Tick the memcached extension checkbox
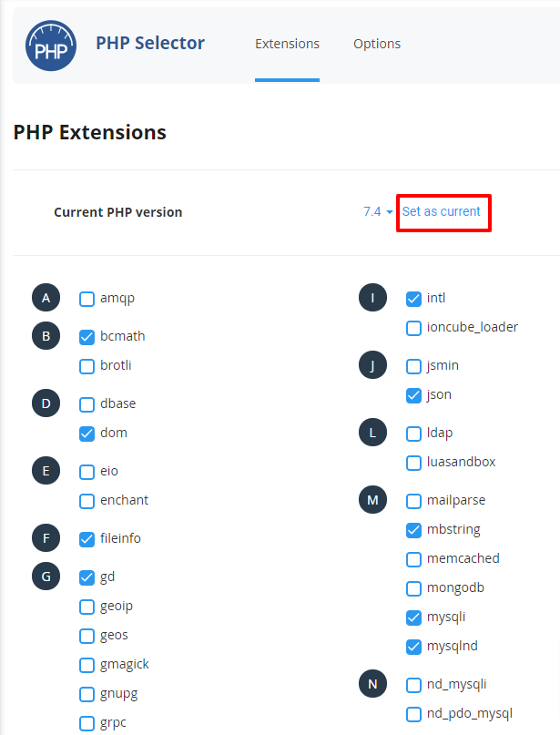This screenshot has width=560, height=735. click(x=413, y=559)
